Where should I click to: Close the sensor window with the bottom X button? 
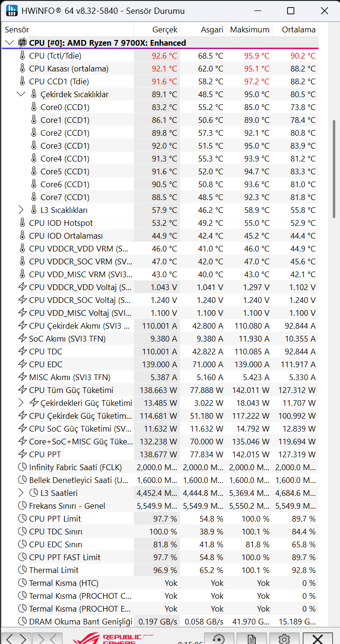(318, 639)
